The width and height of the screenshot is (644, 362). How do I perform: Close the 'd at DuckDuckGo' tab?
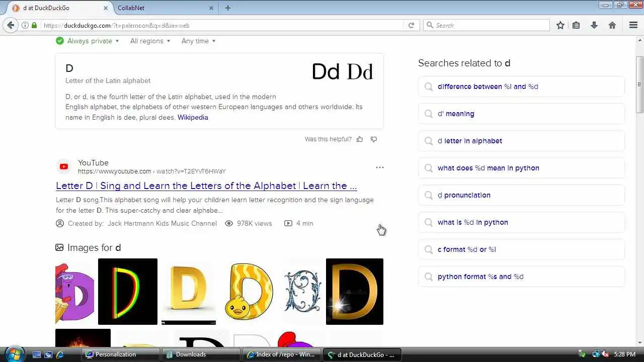[106, 8]
